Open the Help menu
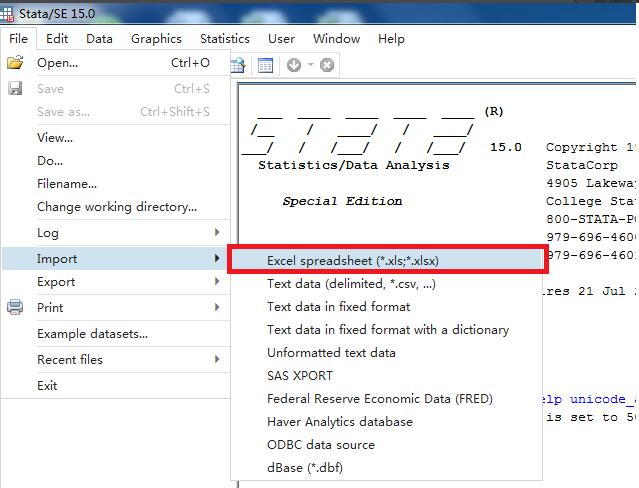The height and width of the screenshot is (488, 639). coord(391,39)
